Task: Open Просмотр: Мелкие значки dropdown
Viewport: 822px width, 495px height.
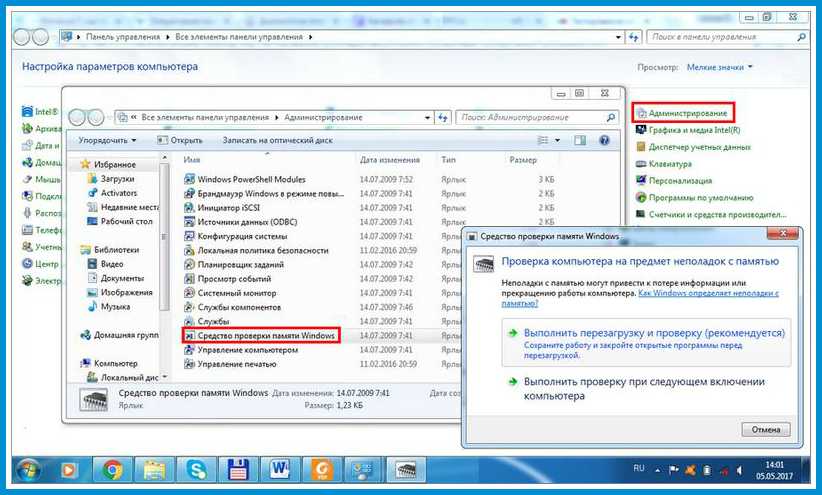Action: [x=719, y=67]
